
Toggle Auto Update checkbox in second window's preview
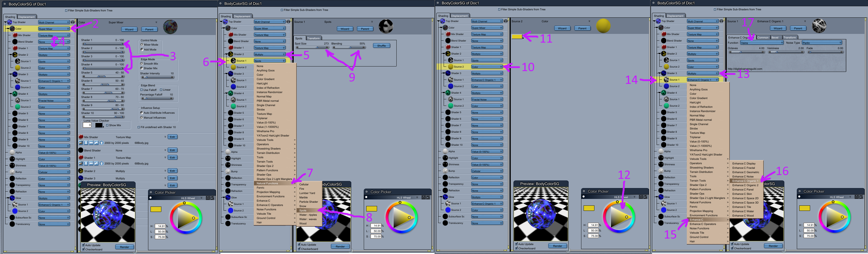pyautogui.click(x=299, y=245)
